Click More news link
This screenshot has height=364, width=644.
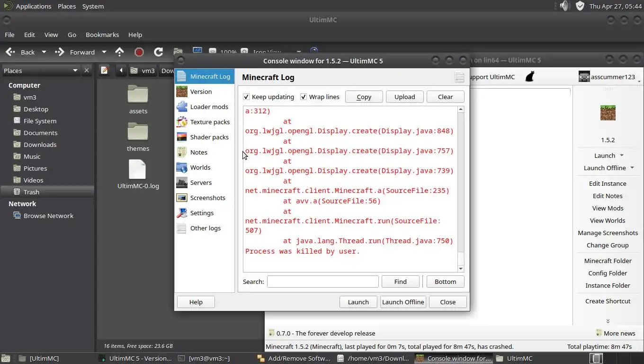616,333
